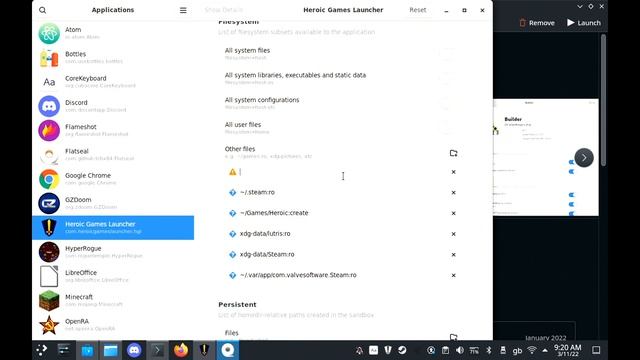This screenshot has width=640, height=360.
Task: Remove the ~/Games/Heroic:create path entry
Action: pyautogui.click(x=453, y=213)
